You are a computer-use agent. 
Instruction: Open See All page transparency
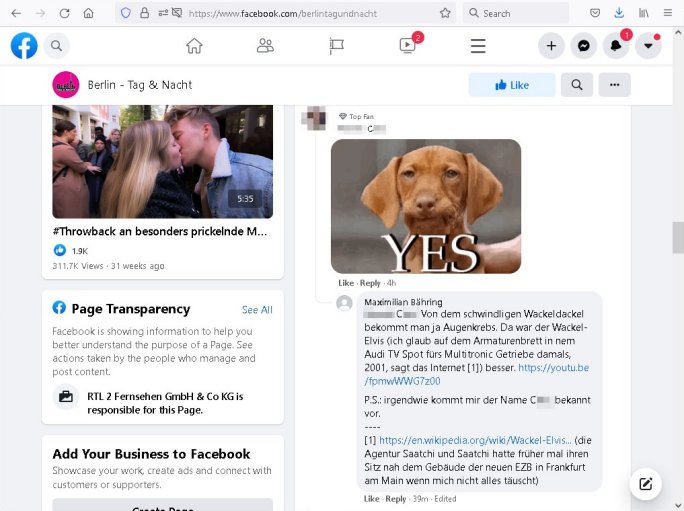257,310
